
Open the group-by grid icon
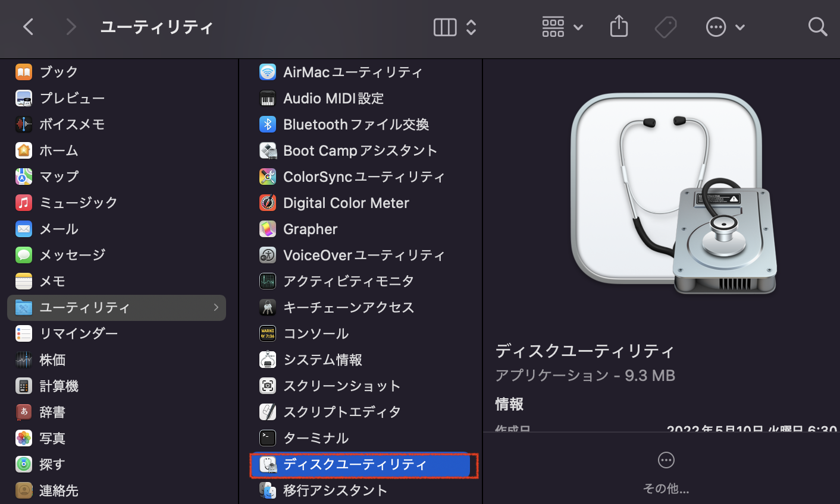coord(553,27)
